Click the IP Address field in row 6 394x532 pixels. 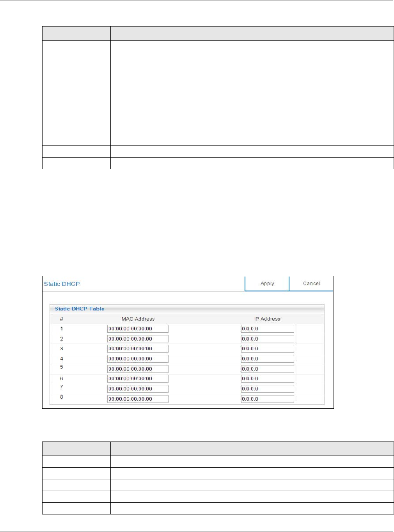click(267, 379)
